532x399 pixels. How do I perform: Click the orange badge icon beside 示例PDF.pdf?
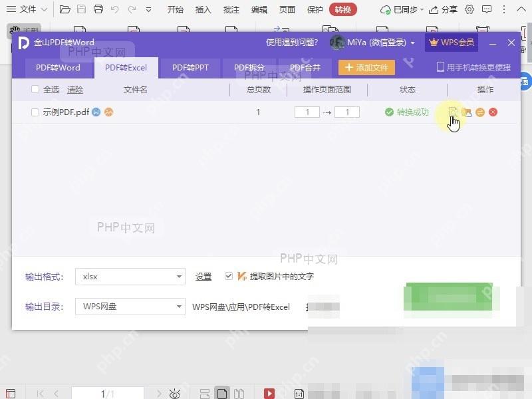click(x=108, y=112)
